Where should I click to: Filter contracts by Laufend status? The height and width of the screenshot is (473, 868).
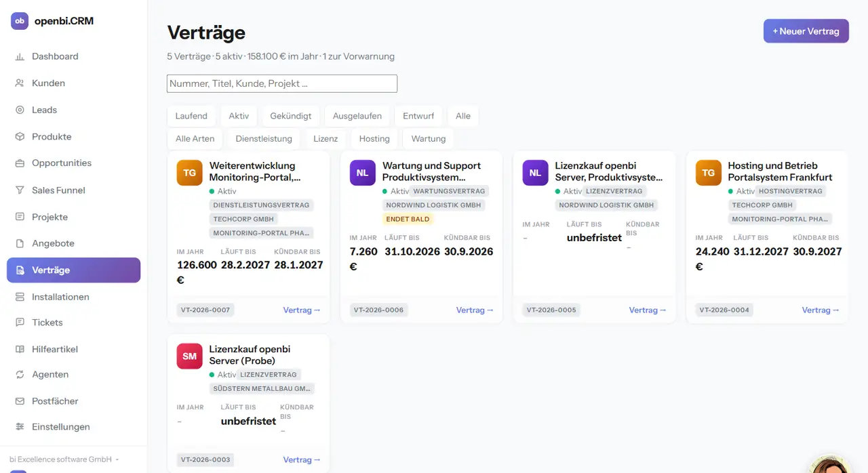(x=191, y=116)
